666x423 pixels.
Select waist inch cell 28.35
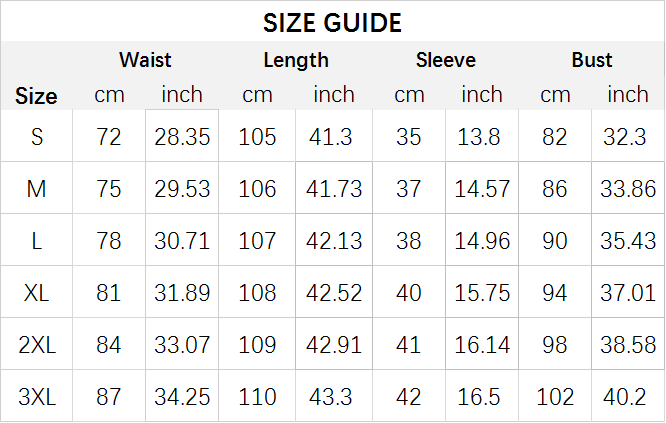pos(182,137)
